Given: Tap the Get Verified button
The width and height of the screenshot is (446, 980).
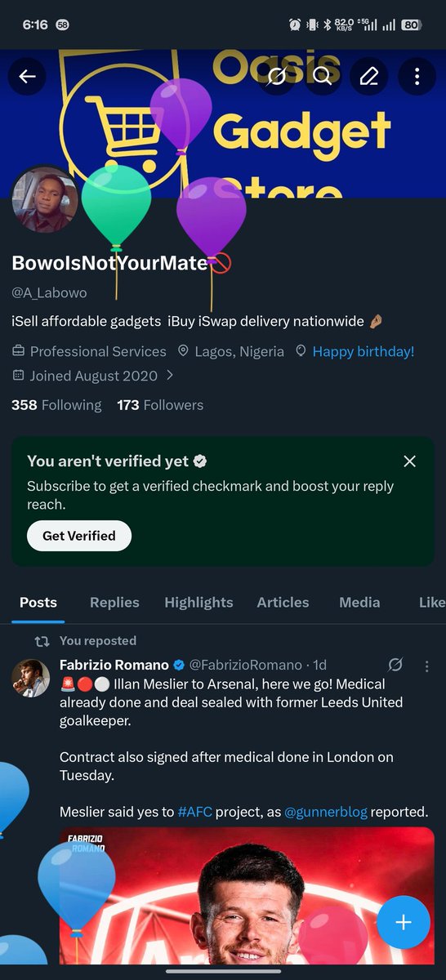Looking at the screenshot, I should pos(79,536).
